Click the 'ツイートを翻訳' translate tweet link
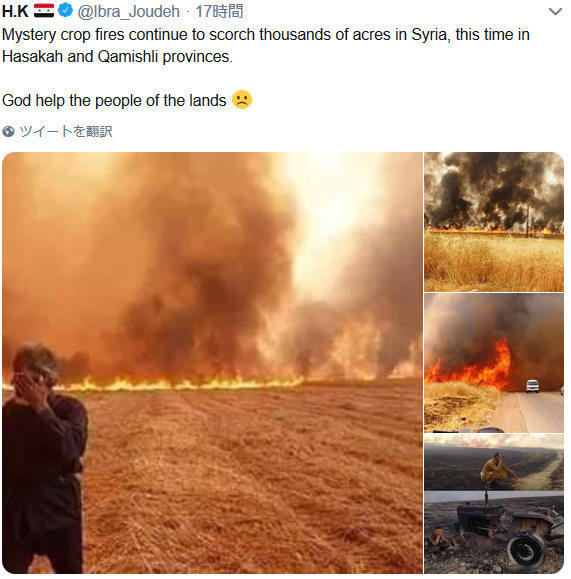The height and width of the screenshot is (579, 571). click(x=66, y=131)
